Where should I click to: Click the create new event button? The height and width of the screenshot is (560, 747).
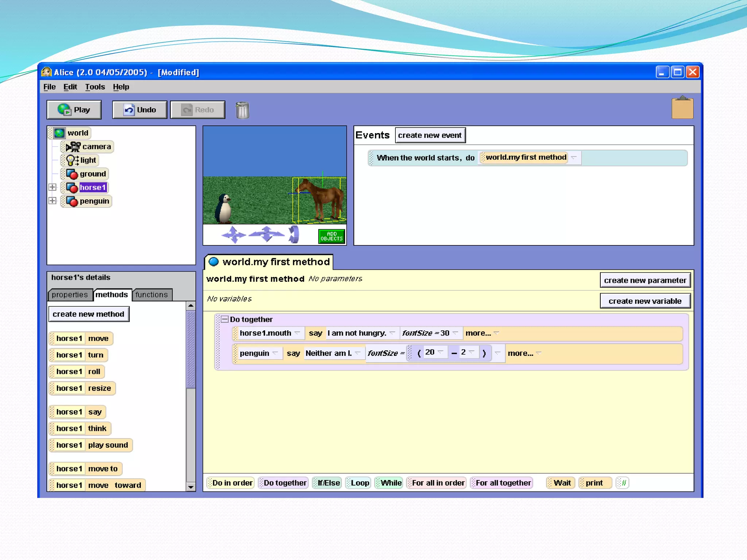click(x=430, y=135)
